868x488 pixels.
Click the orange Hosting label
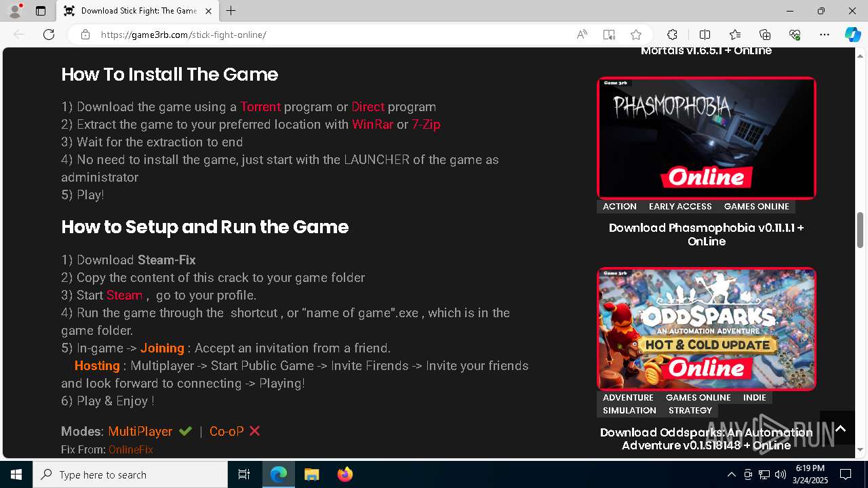point(97,366)
